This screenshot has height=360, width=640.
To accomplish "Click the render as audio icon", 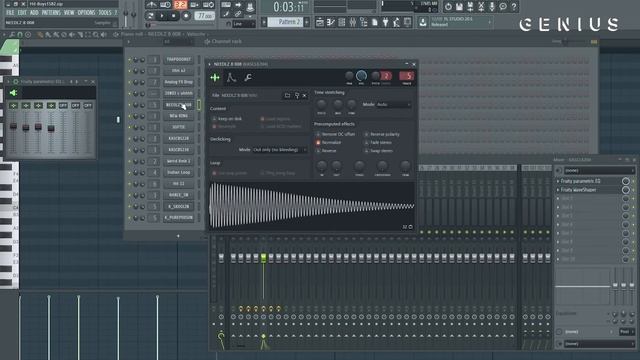I will (470, 6).
